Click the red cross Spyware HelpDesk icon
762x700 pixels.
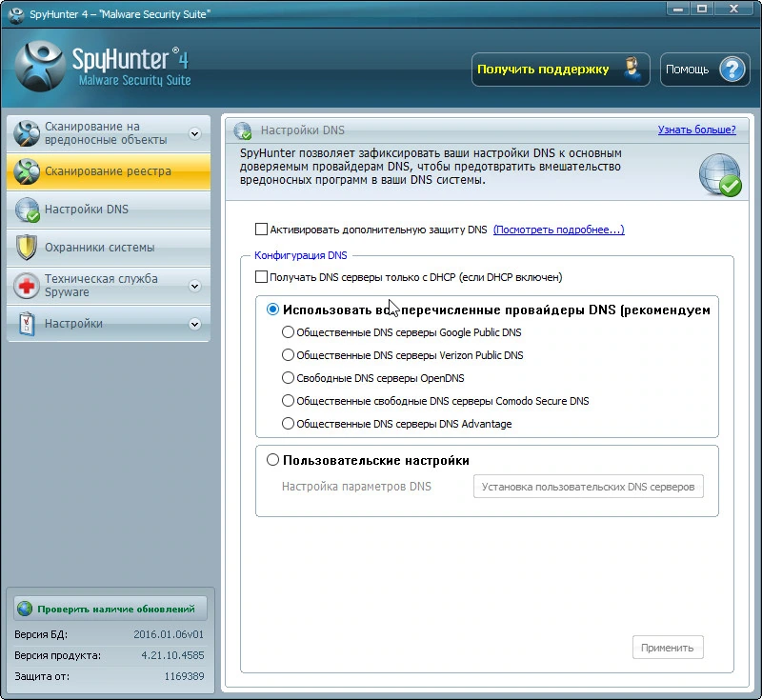[27, 286]
